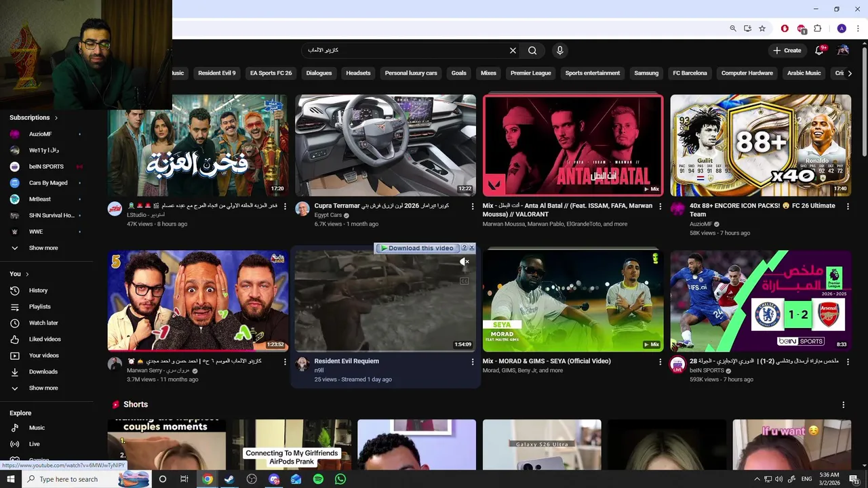Show more chips with right arrow
Image resolution: width=868 pixels, height=488 pixels.
(849, 73)
